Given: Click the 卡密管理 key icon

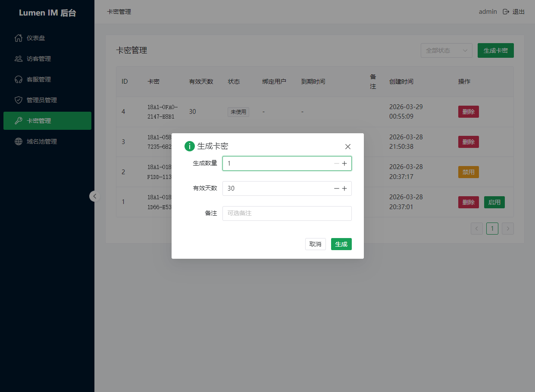Looking at the screenshot, I should 18,121.
